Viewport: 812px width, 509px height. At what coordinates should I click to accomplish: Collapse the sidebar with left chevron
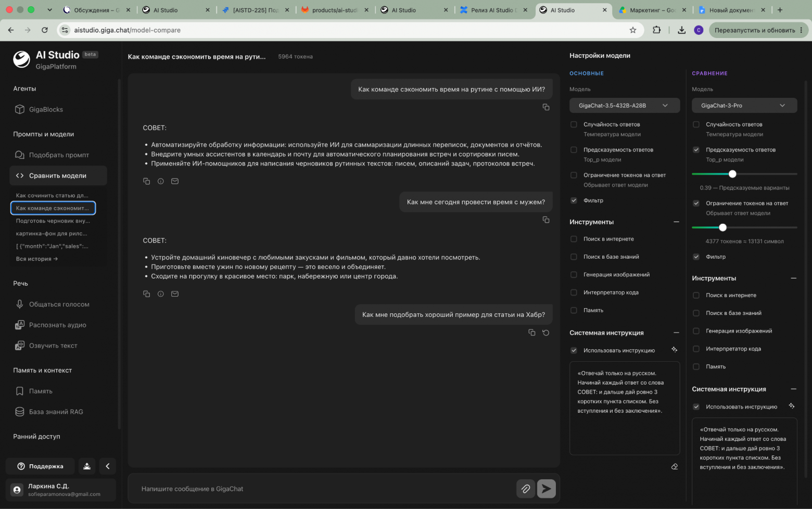(108, 466)
